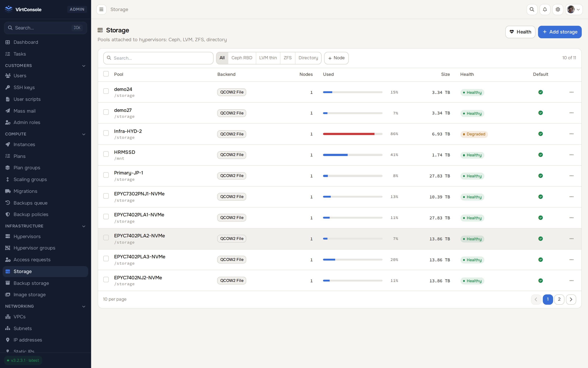Open row actions menu for Infra-HYD-2

pos(571,134)
